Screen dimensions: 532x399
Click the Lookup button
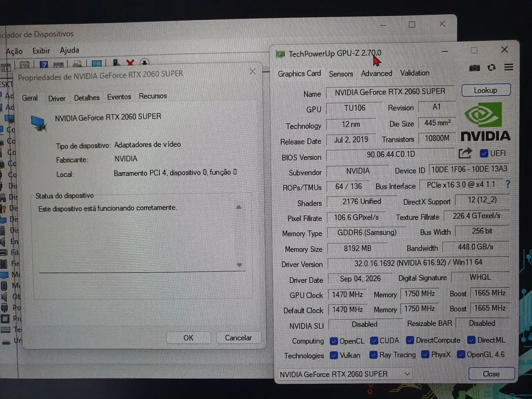[x=486, y=90]
